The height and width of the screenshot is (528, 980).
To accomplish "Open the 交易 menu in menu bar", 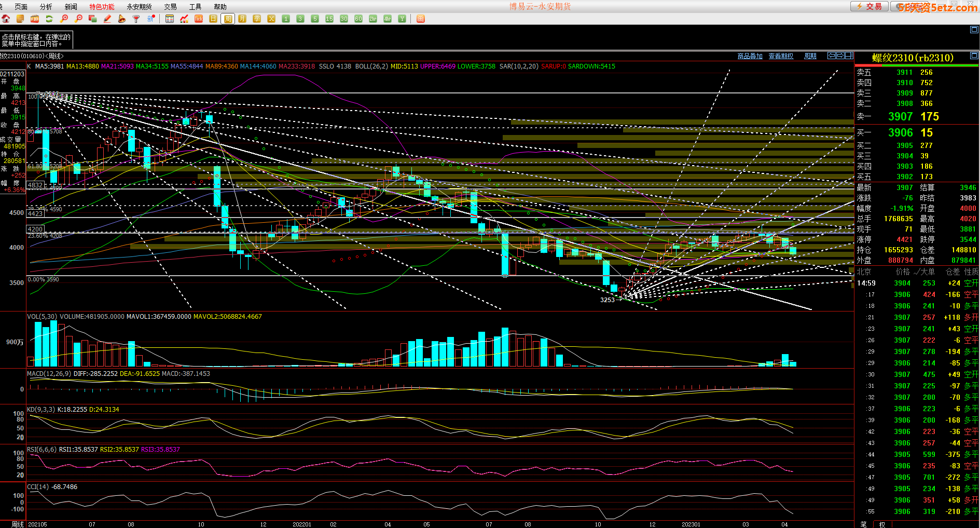I will tap(170, 7).
